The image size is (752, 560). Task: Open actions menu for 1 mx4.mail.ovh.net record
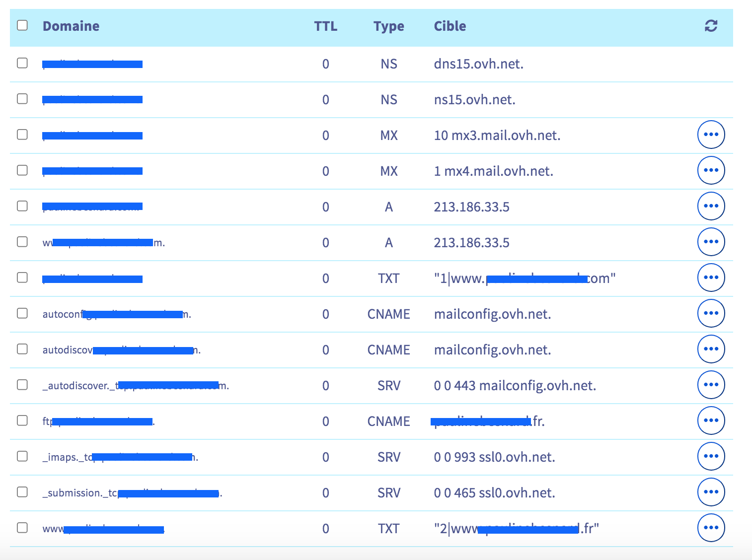click(711, 170)
